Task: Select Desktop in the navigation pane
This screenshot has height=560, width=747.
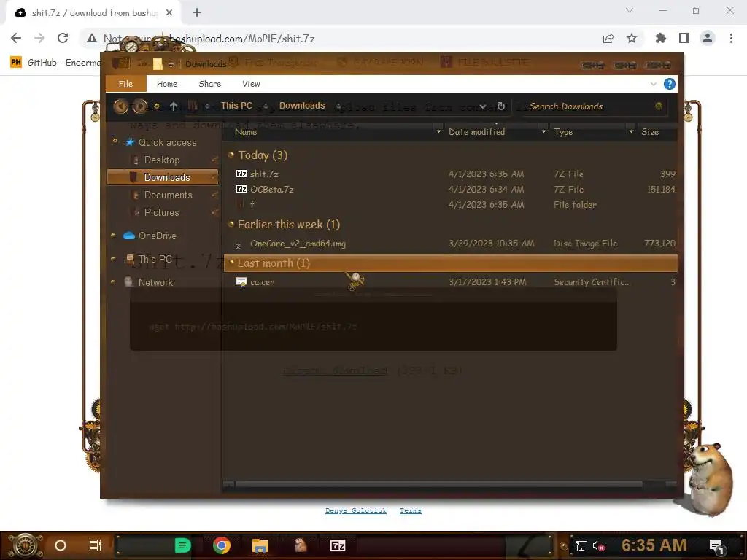Action: point(162,160)
